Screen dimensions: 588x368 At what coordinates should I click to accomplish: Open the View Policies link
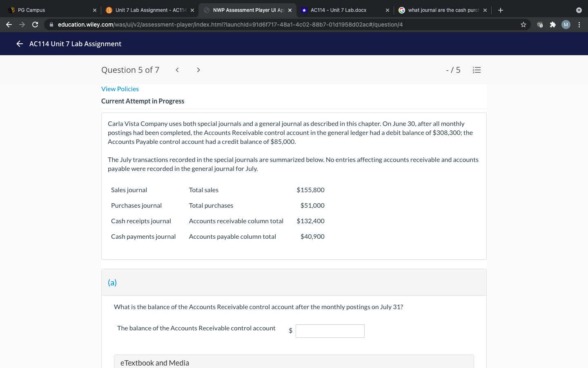pyautogui.click(x=120, y=89)
